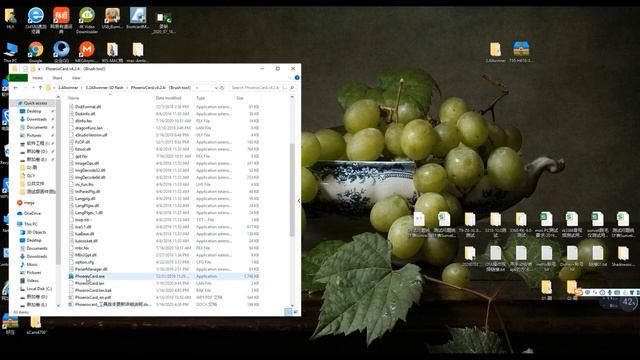Click the file list vertical scrollbar
Image resolution: width=640 pixels, height=360 pixels.
pyautogui.click(x=292, y=190)
